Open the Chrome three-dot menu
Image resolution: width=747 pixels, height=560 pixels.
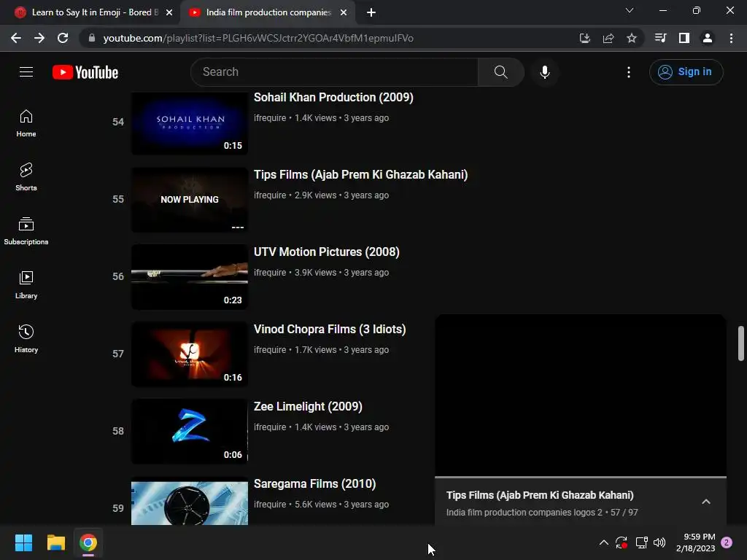[x=731, y=38]
